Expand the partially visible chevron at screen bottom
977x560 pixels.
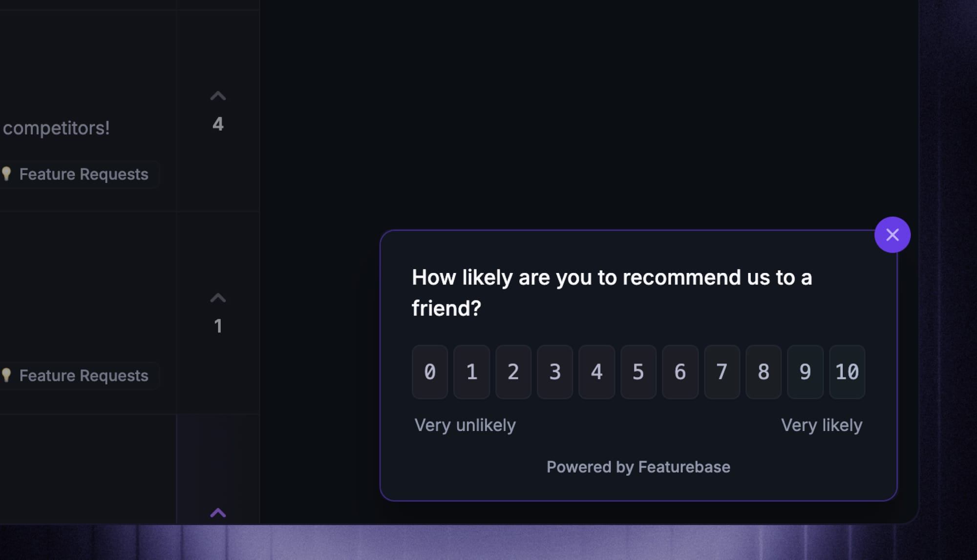point(218,512)
